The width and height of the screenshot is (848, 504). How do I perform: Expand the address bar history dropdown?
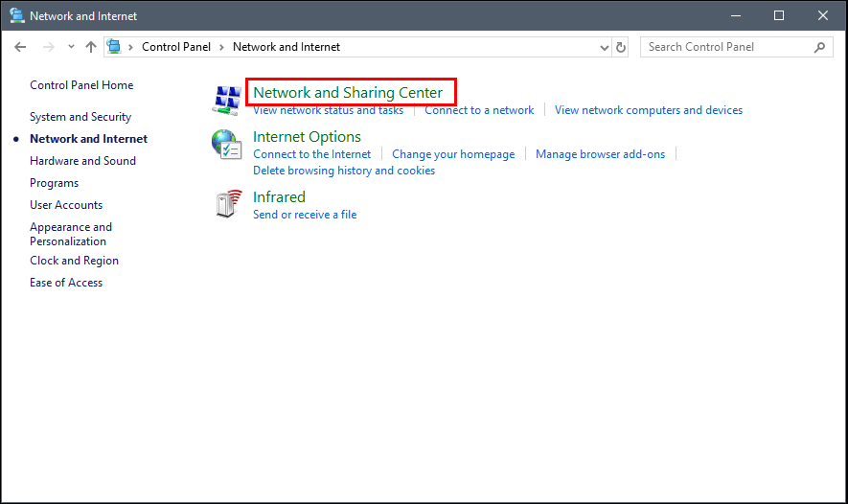[604, 48]
